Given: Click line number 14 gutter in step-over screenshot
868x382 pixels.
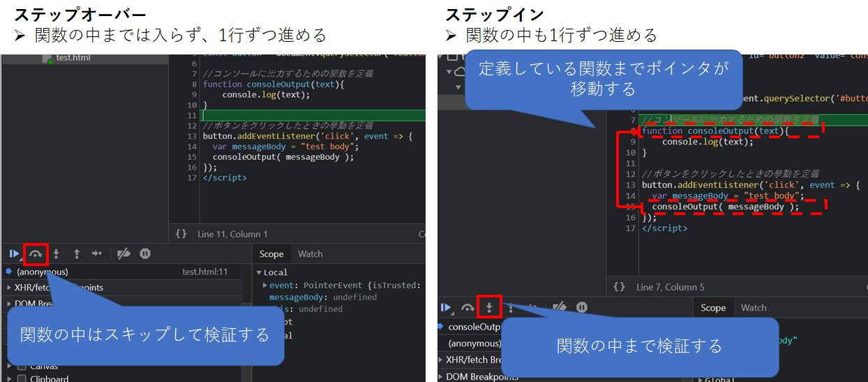Looking at the screenshot, I should click(192, 147).
